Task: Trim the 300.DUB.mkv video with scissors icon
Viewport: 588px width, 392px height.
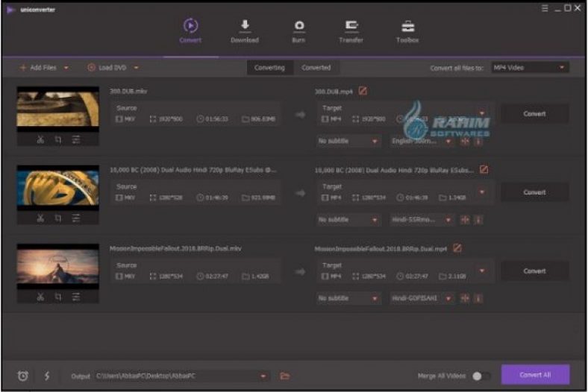Action: [40, 139]
